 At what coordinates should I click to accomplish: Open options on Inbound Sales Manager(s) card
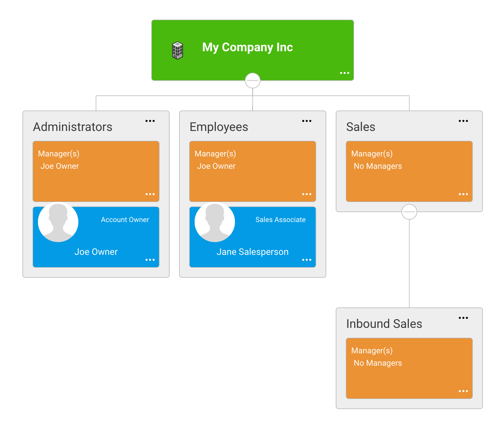(463, 391)
